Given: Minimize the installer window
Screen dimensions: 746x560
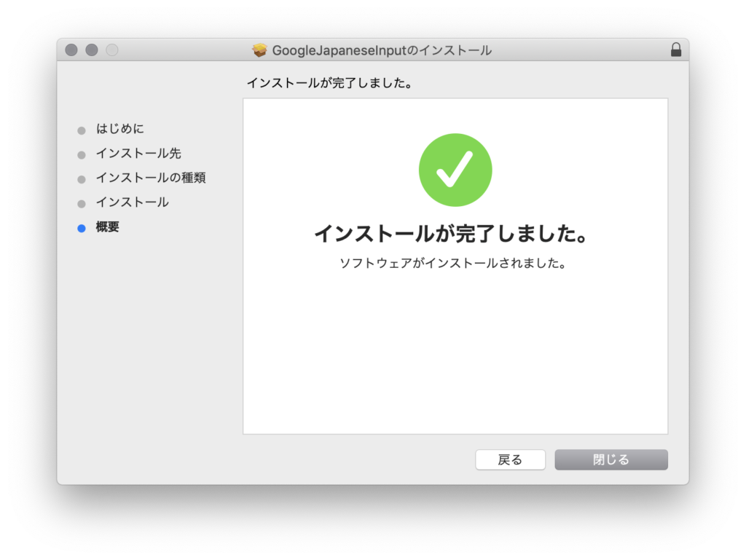Looking at the screenshot, I should tap(92, 50).
